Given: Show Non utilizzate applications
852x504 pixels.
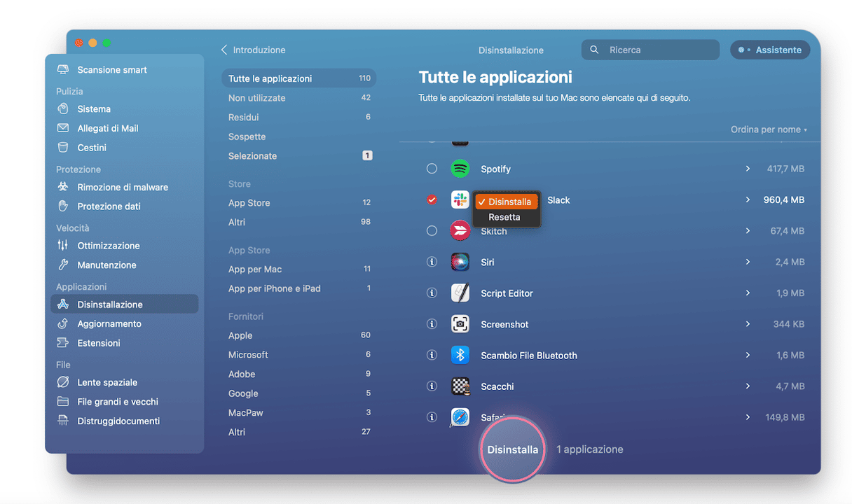Looking at the screenshot, I should click(299, 98).
